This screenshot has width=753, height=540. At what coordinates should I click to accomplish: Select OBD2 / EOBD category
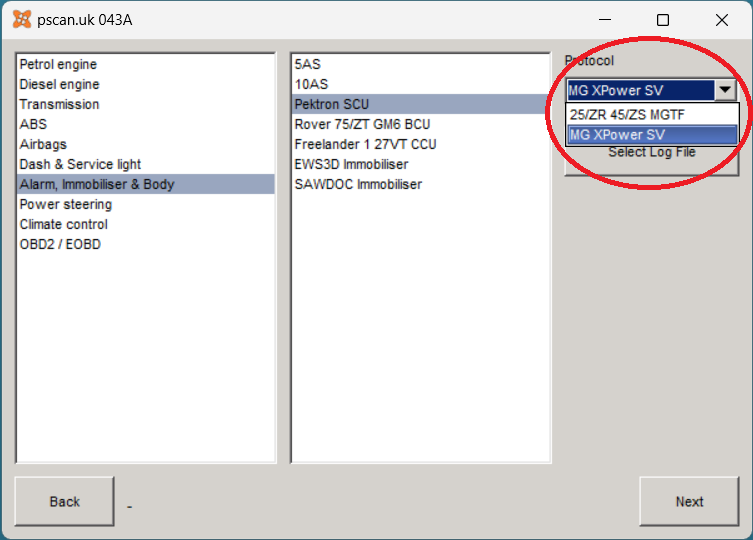[146, 244]
